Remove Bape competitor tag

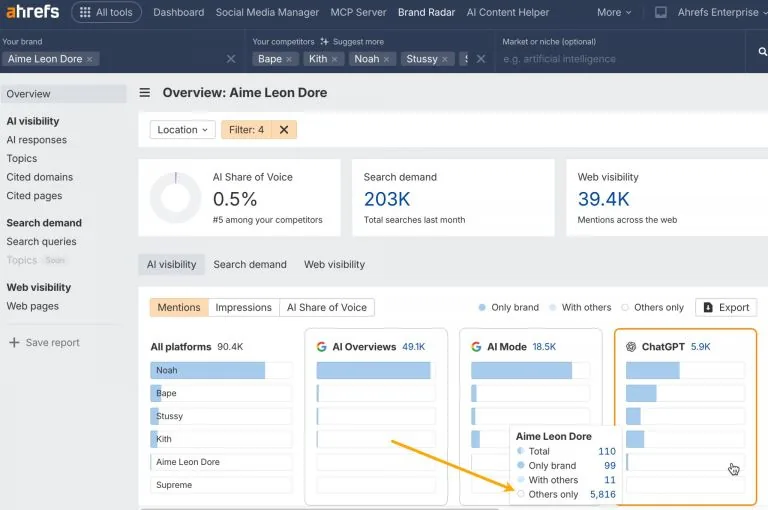[x=289, y=59]
